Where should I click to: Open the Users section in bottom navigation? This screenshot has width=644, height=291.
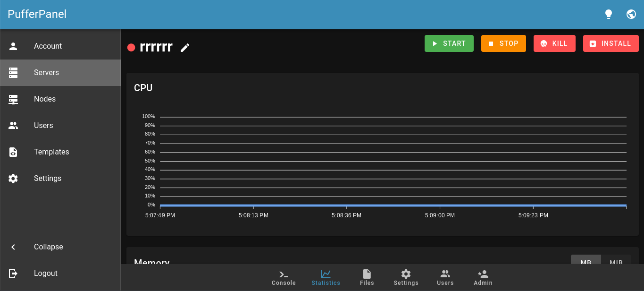pyautogui.click(x=445, y=278)
